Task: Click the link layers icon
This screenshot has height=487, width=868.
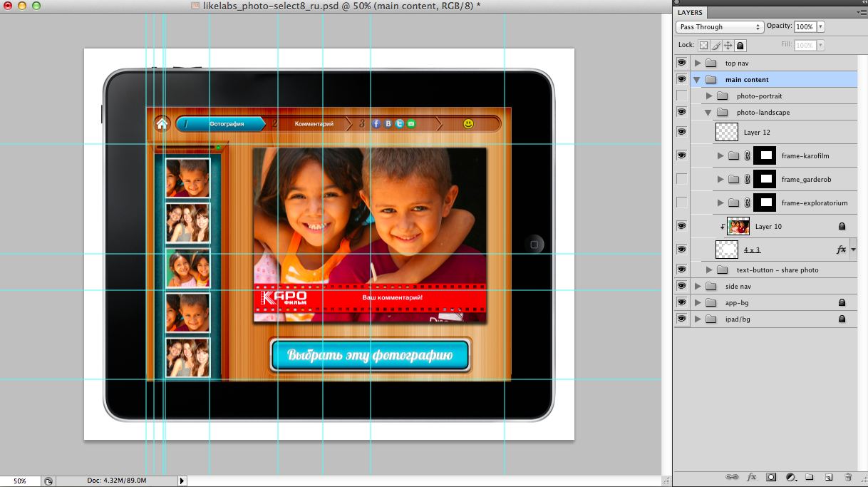Action: [731, 477]
